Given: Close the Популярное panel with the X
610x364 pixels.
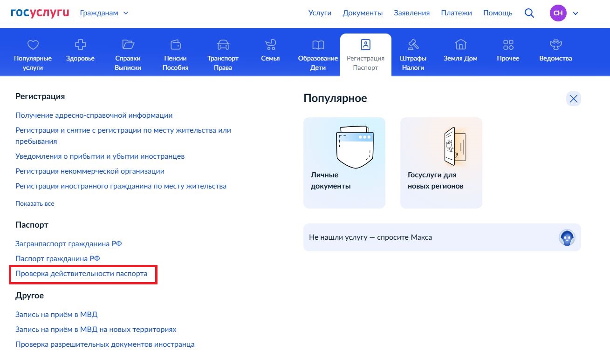Looking at the screenshot, I should tap(574, 99).
